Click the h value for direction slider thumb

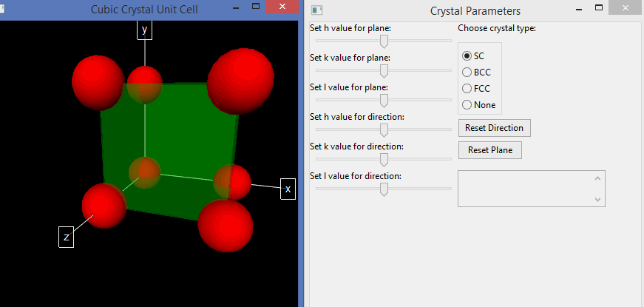tap(384, 130)
